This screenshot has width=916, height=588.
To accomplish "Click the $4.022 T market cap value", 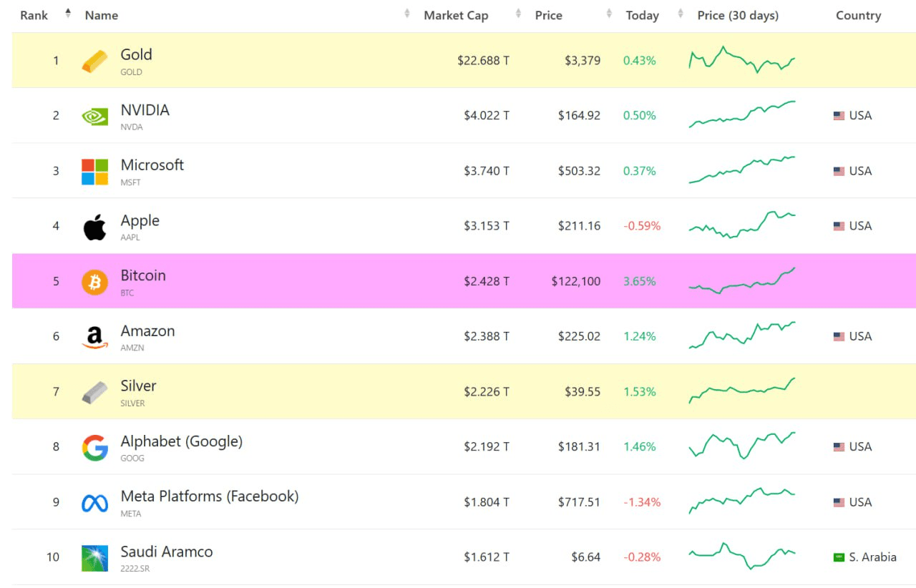I will [x=487, y=116].
